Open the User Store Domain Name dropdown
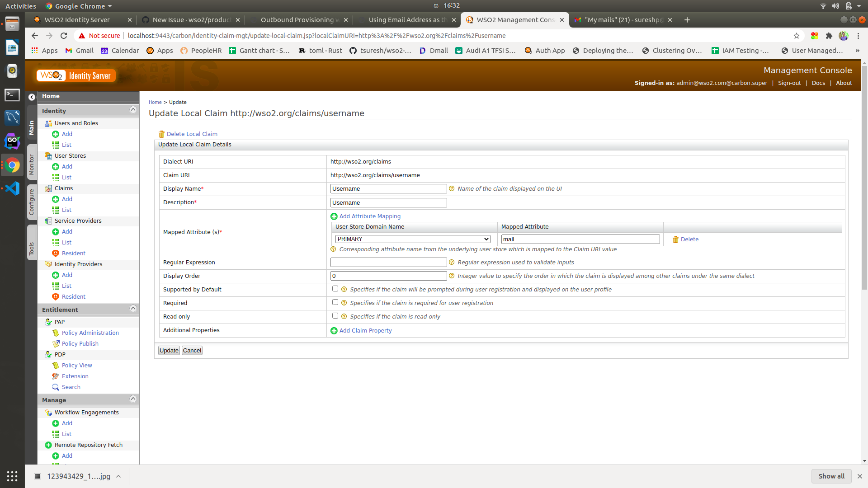This screenshot has width=868, height=488. click(412, 239)
